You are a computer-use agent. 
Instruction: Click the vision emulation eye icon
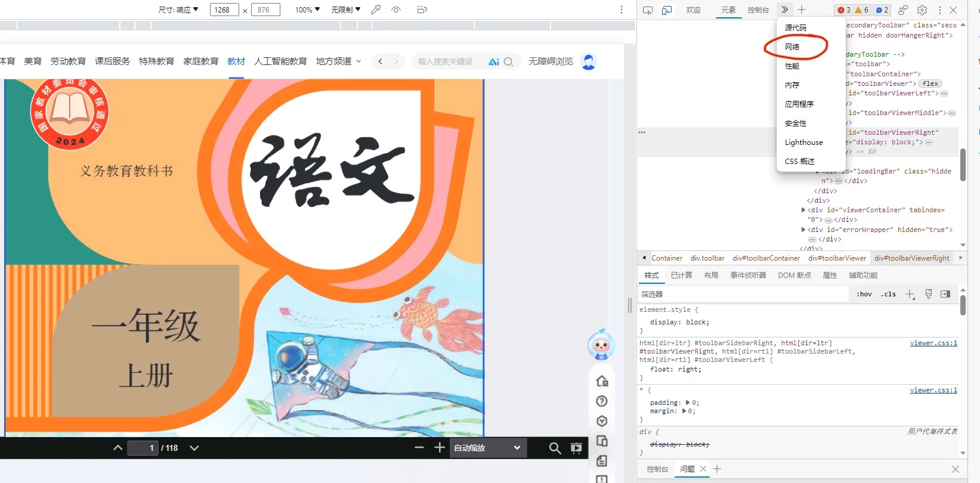coord(396,10)
